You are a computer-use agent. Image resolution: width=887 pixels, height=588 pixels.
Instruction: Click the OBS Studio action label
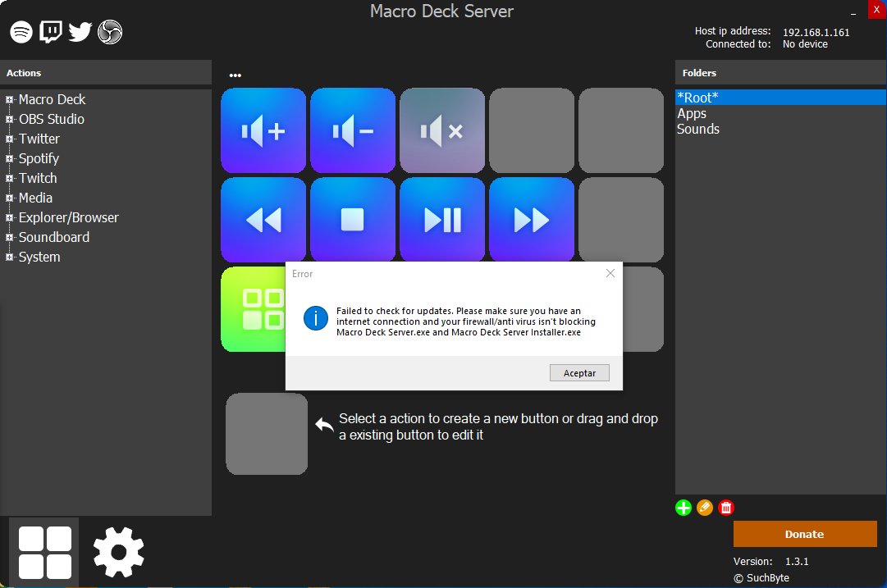[x=52, y=119]
